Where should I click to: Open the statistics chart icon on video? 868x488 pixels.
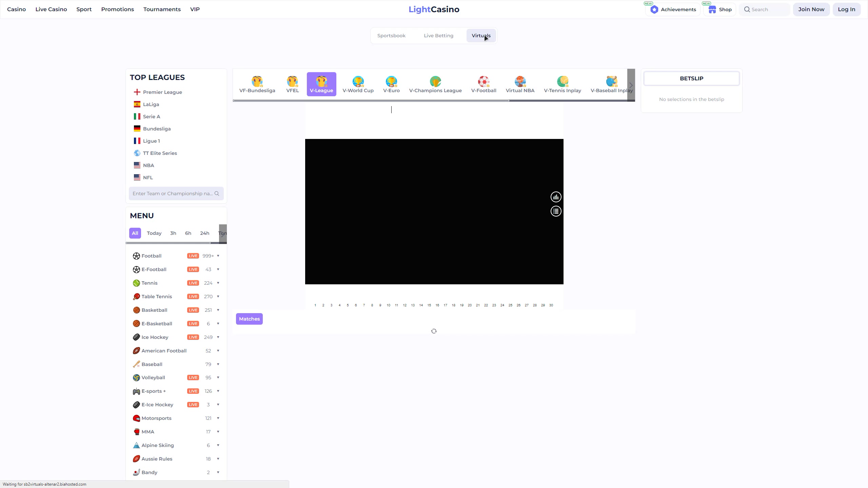tap(556, 197)
